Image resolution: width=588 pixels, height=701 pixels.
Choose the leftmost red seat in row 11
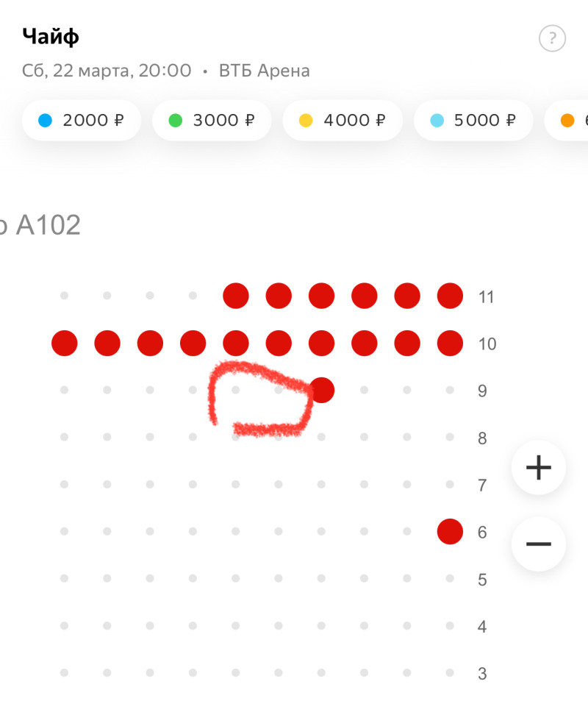tap(236, 296)
